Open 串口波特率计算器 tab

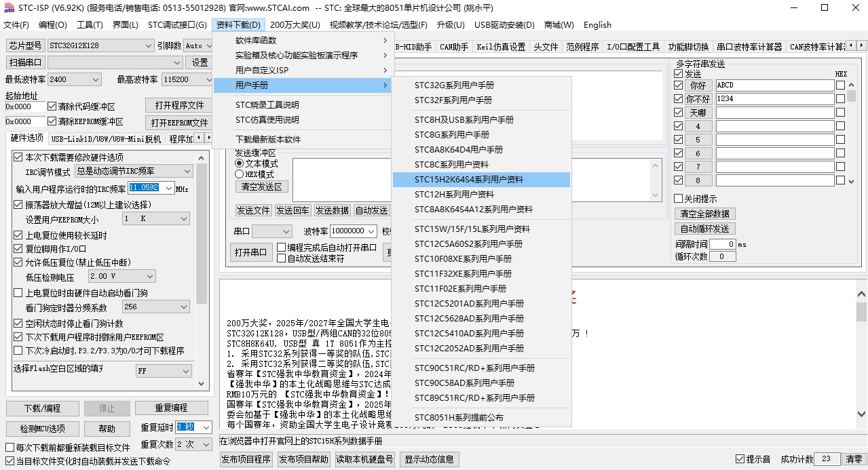click(x=749, y=47)
